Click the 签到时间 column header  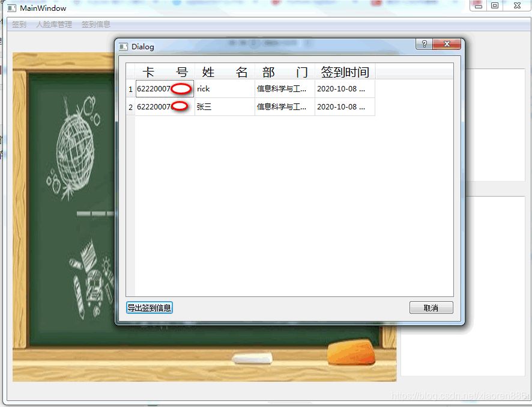tap(345, 72)
